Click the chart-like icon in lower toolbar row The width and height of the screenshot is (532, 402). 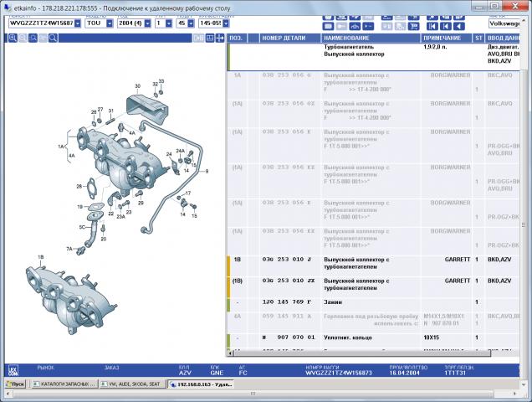355,26
